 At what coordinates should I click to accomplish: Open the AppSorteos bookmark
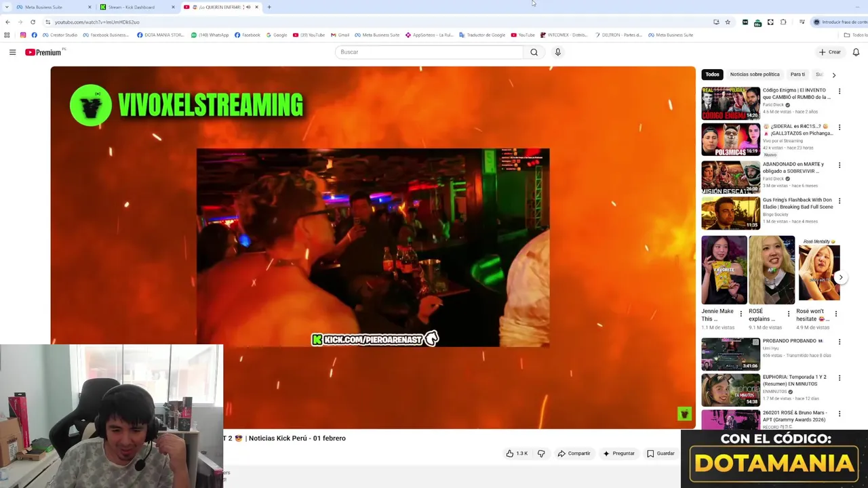pyautogui.click(x=429, y=35)
